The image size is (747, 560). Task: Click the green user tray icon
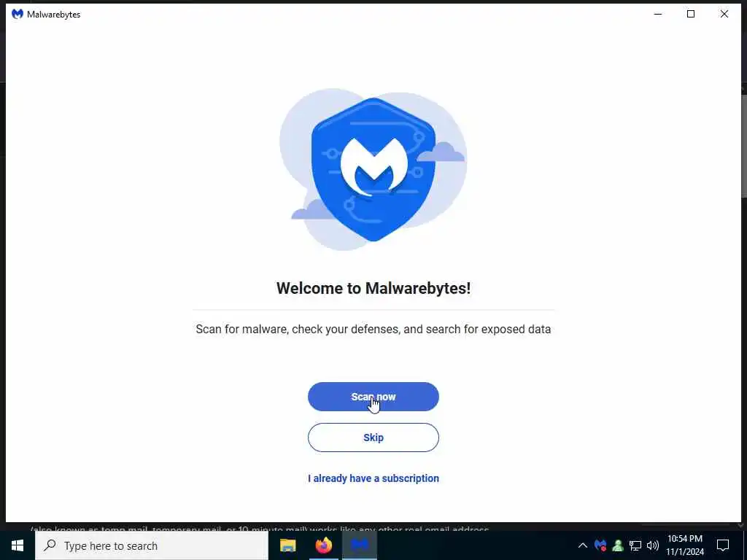(618, 545)
